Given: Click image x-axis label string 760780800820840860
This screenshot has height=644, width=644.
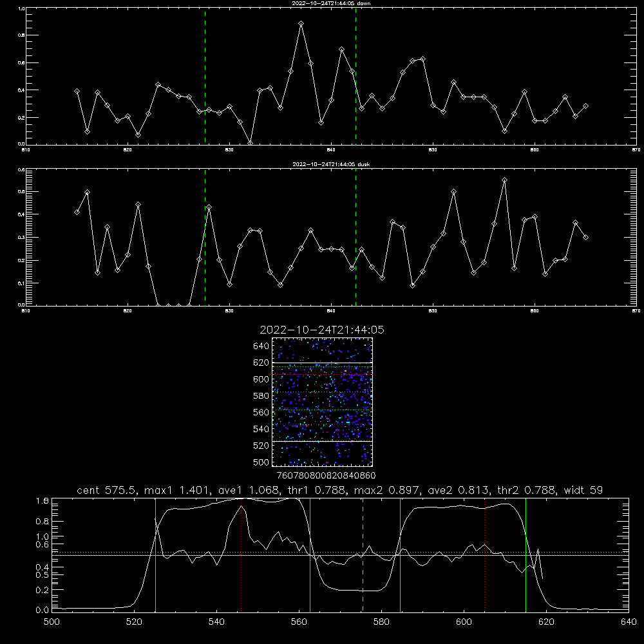Looking at the screenshot, I should click(326, 476).
